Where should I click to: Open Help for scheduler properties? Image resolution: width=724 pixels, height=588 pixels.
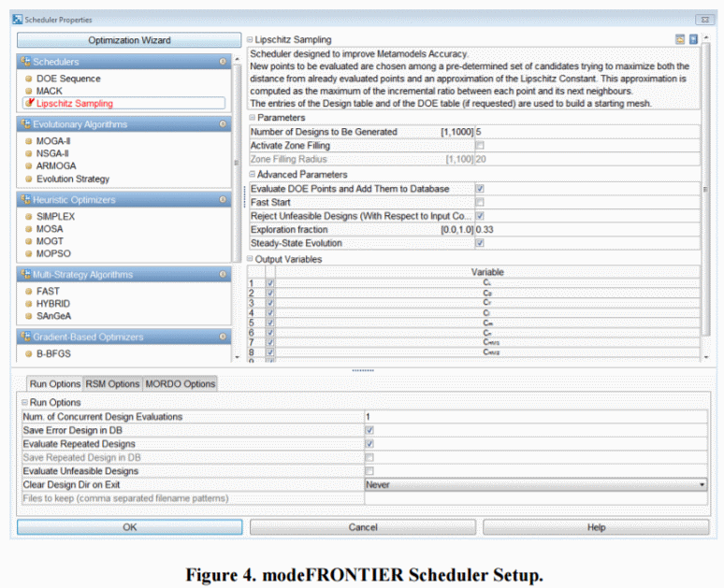coord(596,527)
